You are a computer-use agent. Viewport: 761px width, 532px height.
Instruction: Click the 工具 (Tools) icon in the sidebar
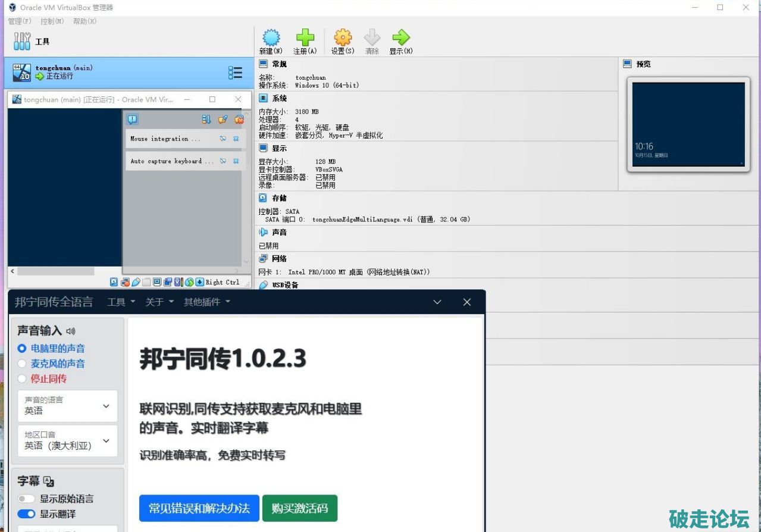[22, 41]
